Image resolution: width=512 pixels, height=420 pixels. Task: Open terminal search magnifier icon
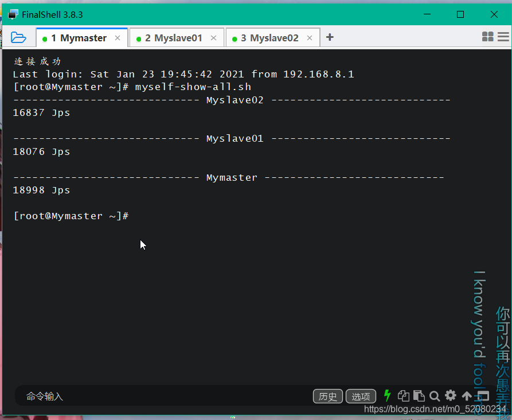[435, 396]
